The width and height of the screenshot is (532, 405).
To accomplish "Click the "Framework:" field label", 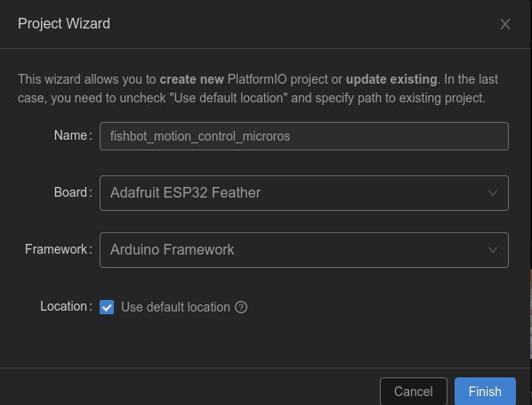I will 59,249.
